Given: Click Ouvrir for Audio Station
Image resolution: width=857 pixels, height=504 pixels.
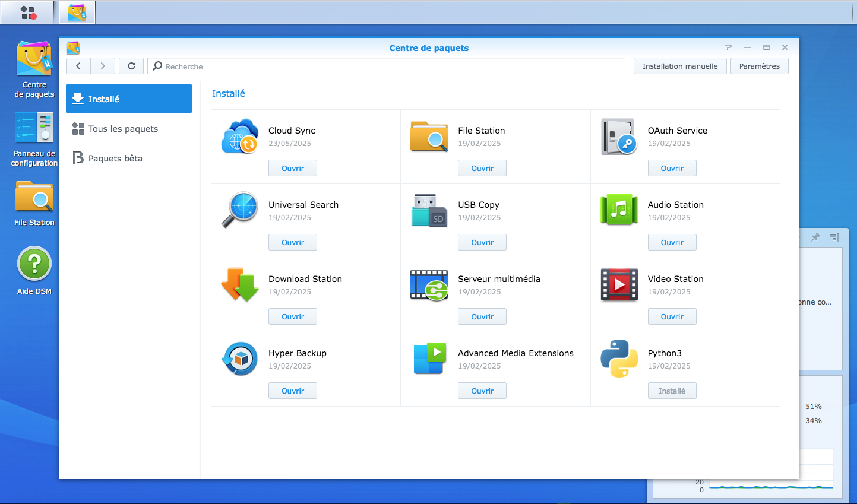Looking at the screenshot, I should point(672,242).
